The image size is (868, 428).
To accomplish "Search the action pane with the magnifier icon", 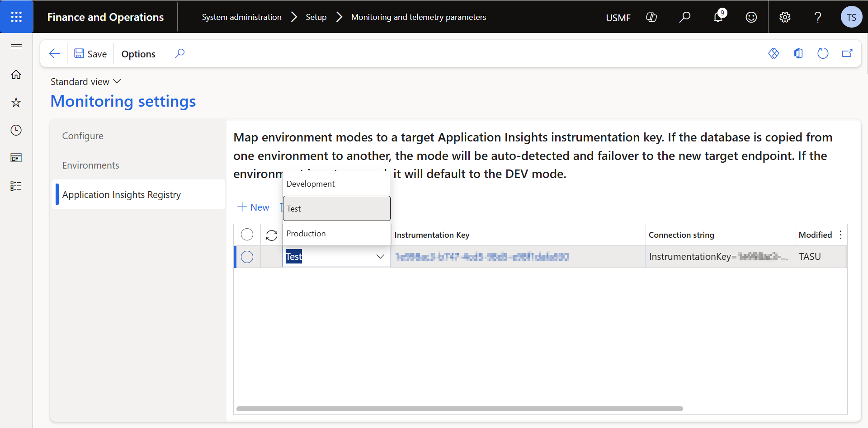I will (179, 54).
